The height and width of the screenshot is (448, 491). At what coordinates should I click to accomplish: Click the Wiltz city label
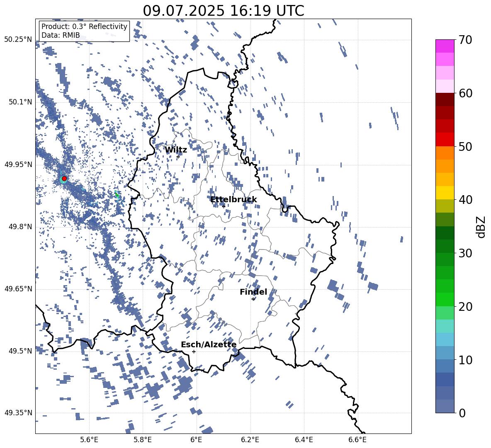click(176, 150)
